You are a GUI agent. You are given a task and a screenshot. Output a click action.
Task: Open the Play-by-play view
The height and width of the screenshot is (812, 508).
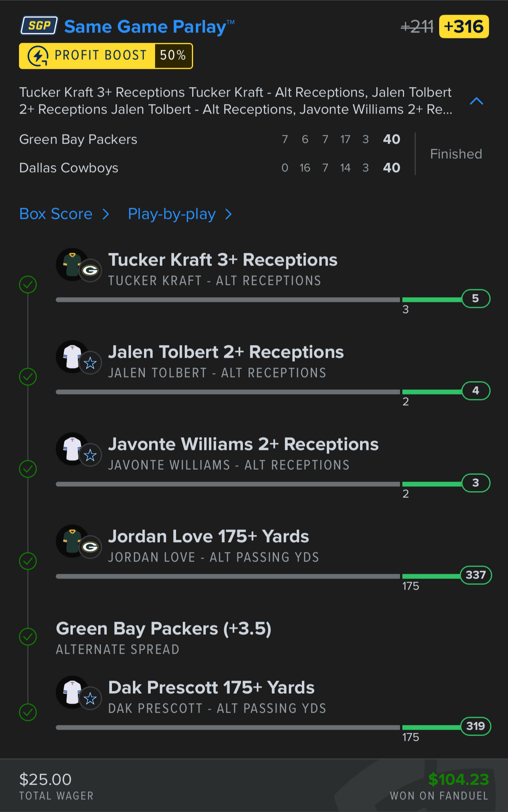(172, 214)
